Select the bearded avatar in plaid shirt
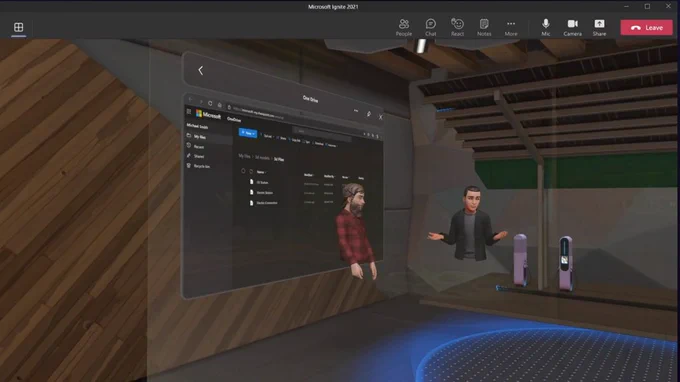680x382 pixels. (356, 231)
